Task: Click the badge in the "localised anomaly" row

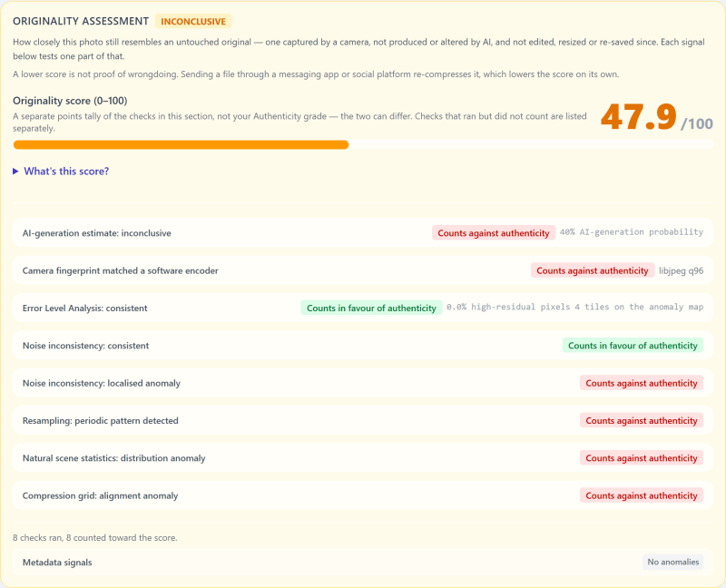Action: [x=642, y=383]
